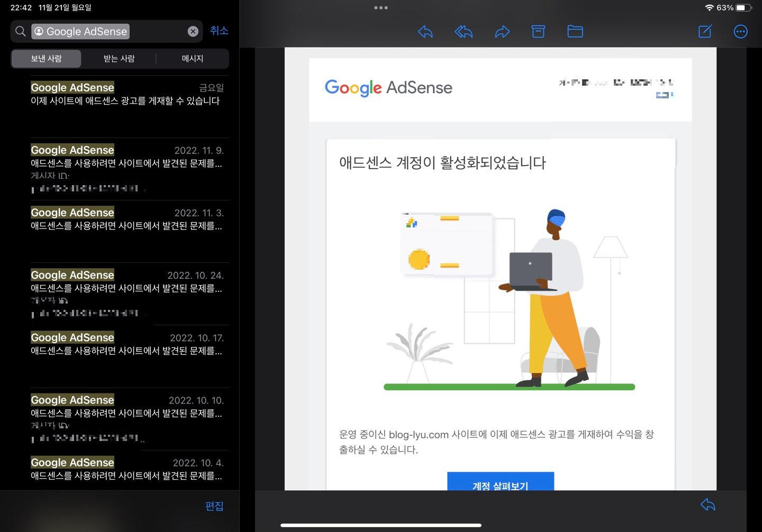Open the more actions menu
The height and width of the screenshot is (532, 762).
pyautogui.click(x=740, y=32)
